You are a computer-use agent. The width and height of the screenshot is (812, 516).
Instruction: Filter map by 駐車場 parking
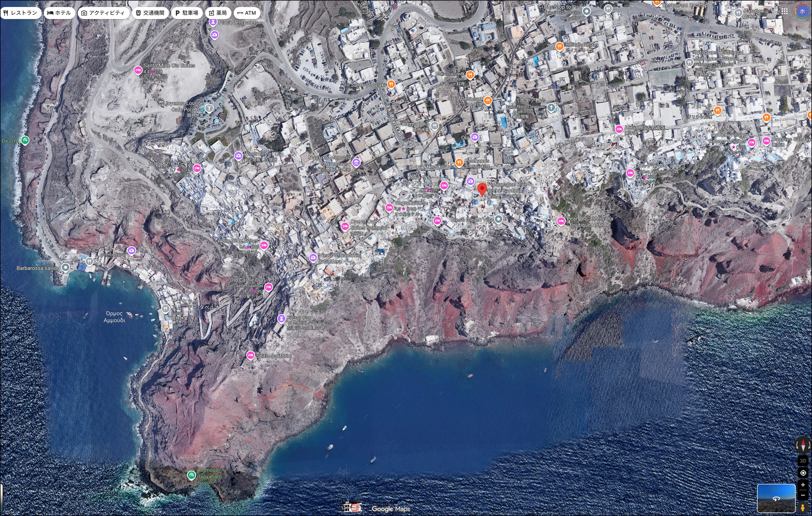(186, 13)
